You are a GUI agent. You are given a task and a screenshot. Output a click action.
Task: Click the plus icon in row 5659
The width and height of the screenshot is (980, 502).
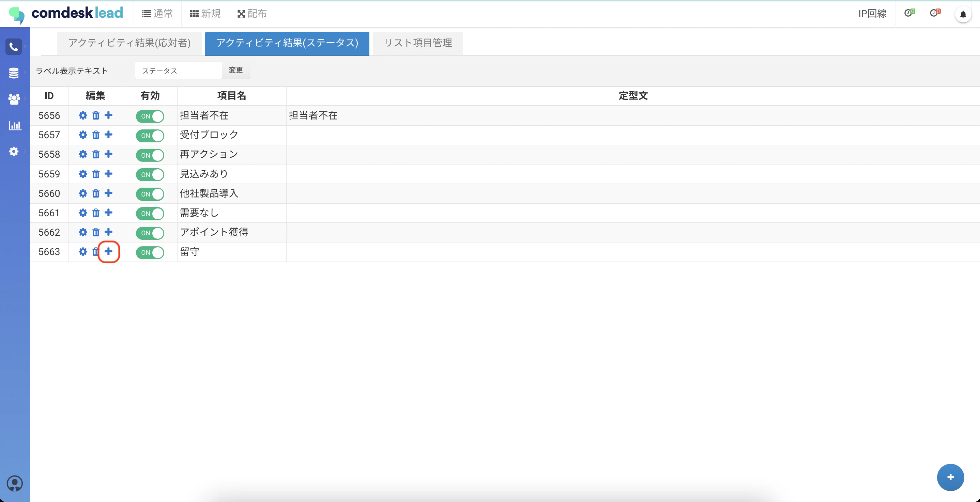[x=108, y=173]
